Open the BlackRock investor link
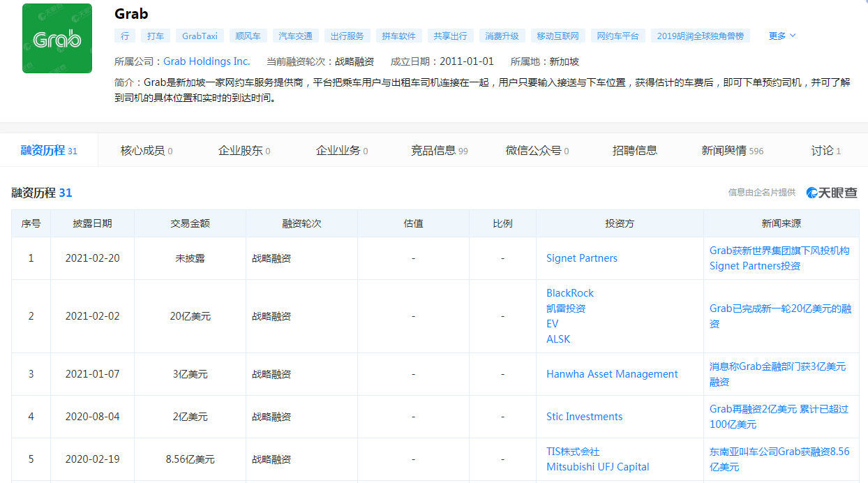Viewport: 868px width, 483px height. click(x=570, y=293)
